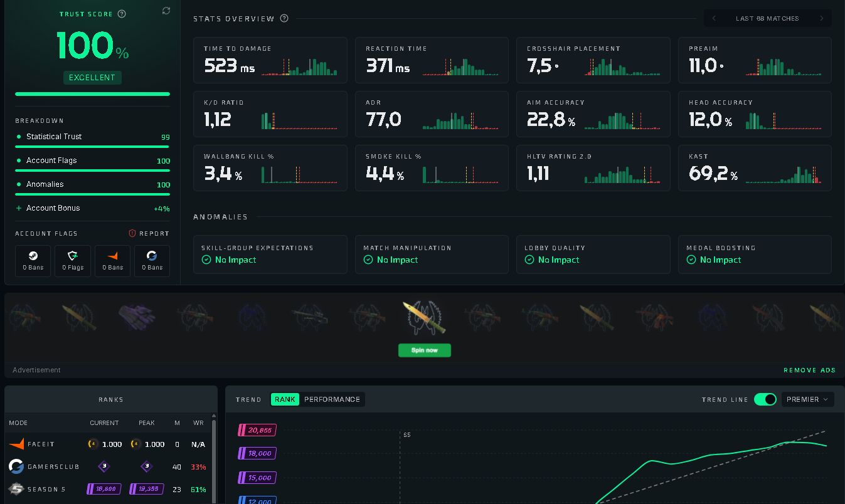The width and height of the screenshot is (845, 504).
Task: Click the Match Manipulation check icon
Action: click(x=368, y=260)
